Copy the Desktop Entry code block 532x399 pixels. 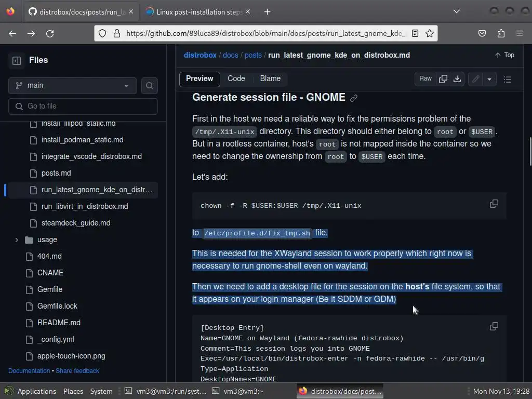(494, 326)
